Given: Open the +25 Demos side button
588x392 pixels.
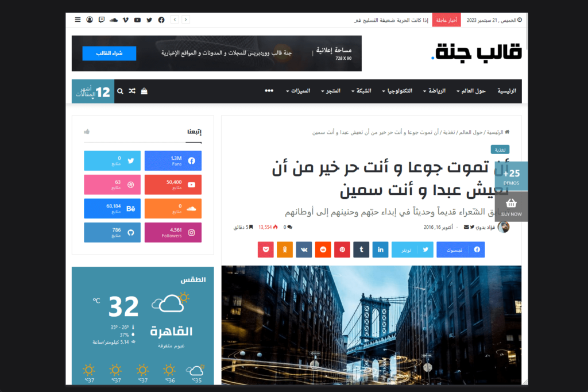Looking at the screenshot, I should pyautogui.click(x=512, y=176).
